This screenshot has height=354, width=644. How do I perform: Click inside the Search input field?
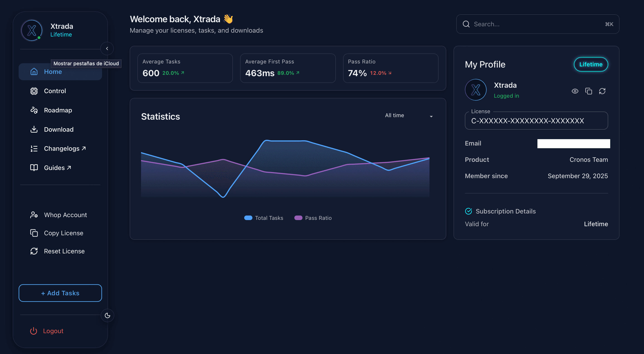(525, 24)
